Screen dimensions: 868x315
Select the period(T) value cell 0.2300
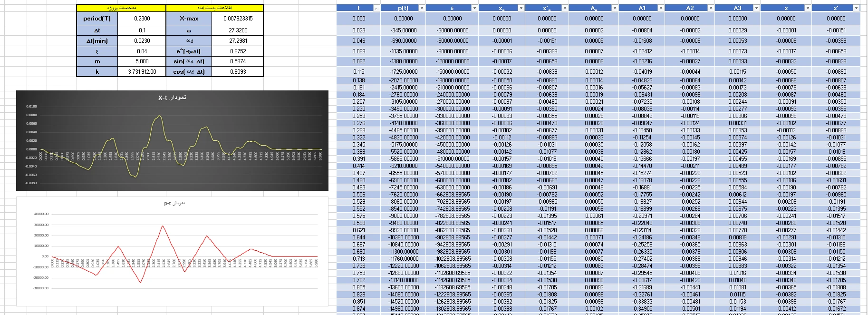142,19
